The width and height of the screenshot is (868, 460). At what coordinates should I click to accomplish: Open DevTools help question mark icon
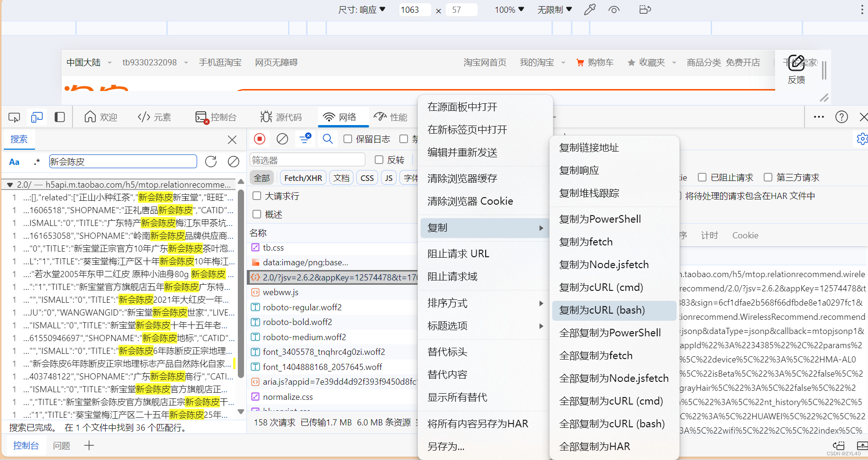(841, 117)
